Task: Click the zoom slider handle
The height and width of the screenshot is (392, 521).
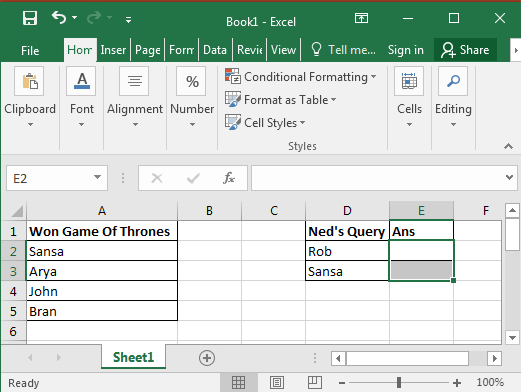Action: tap(399, 383)
